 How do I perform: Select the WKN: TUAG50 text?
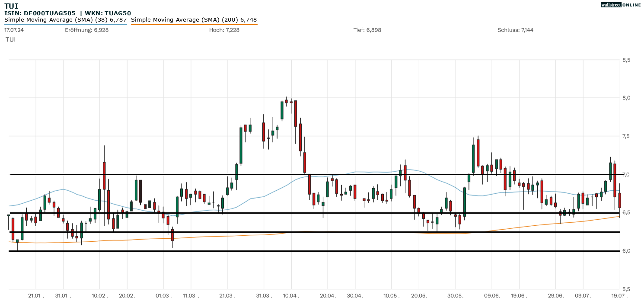(x=108, y=13)
